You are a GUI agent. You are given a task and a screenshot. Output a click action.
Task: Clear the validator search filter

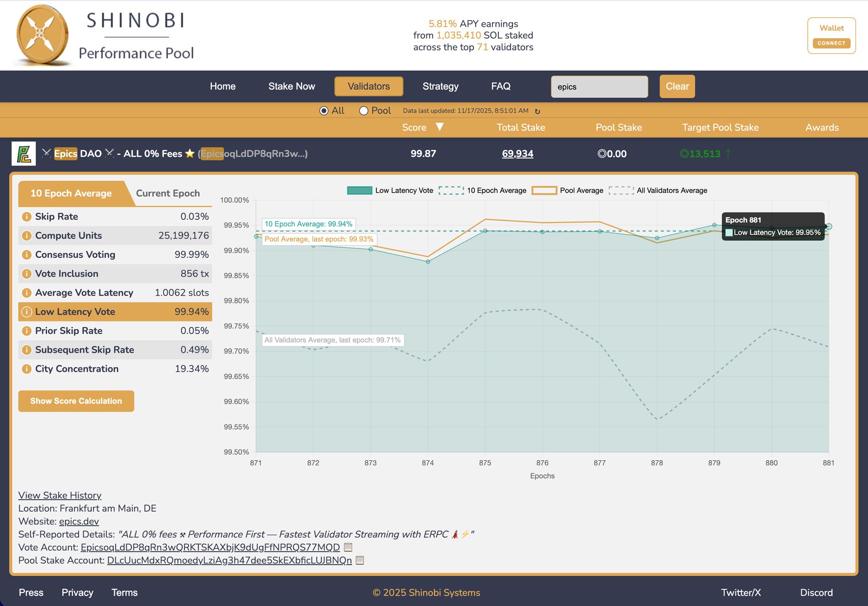click(x=677, y=86)
